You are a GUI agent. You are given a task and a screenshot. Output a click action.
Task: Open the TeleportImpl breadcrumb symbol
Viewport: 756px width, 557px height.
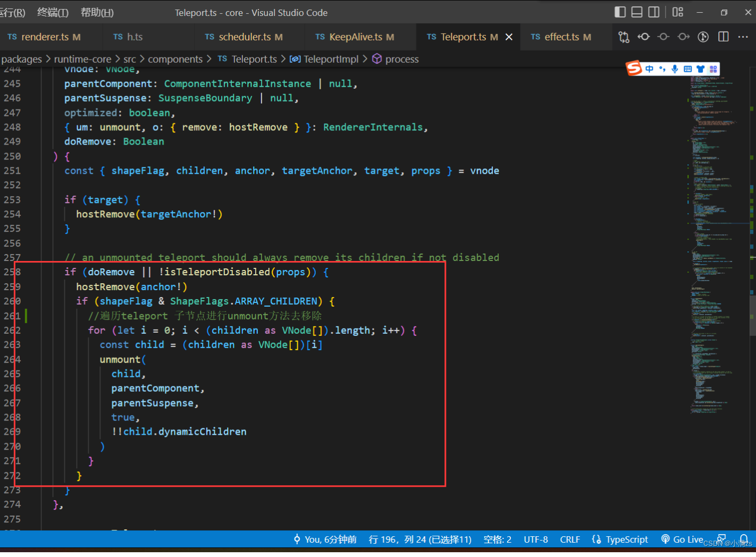pyautogui.click(x=324, y=59)
